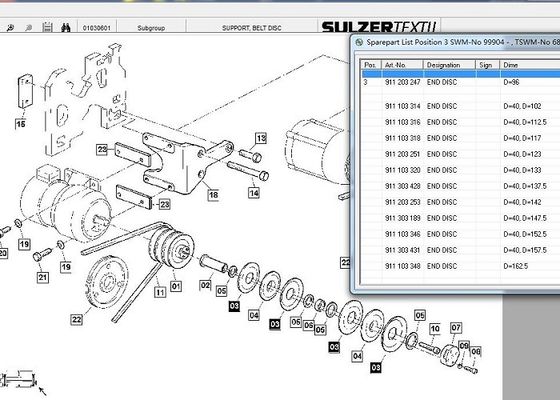Click the D=40, D=117 dimension cell
This screenshot has height=400, width=560.
522,138
